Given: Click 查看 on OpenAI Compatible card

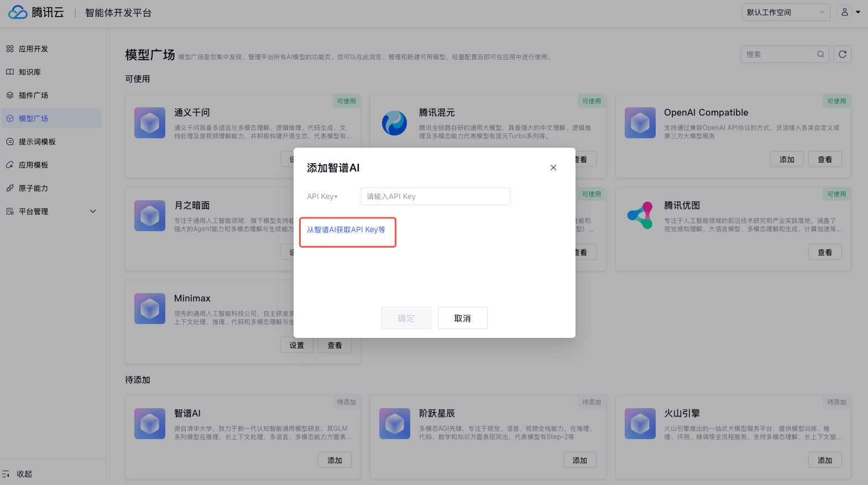Looking at the screenshot, I should click(825, 159).
